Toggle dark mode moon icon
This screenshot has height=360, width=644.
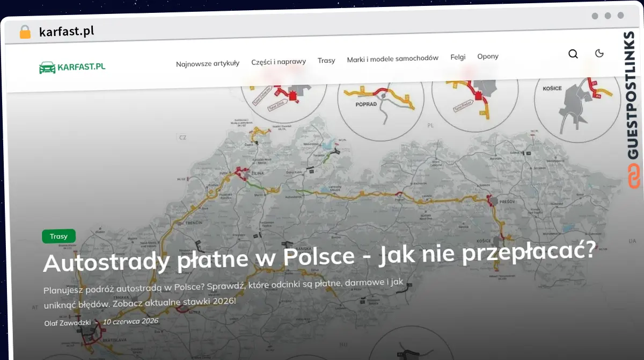coord(599,53)
